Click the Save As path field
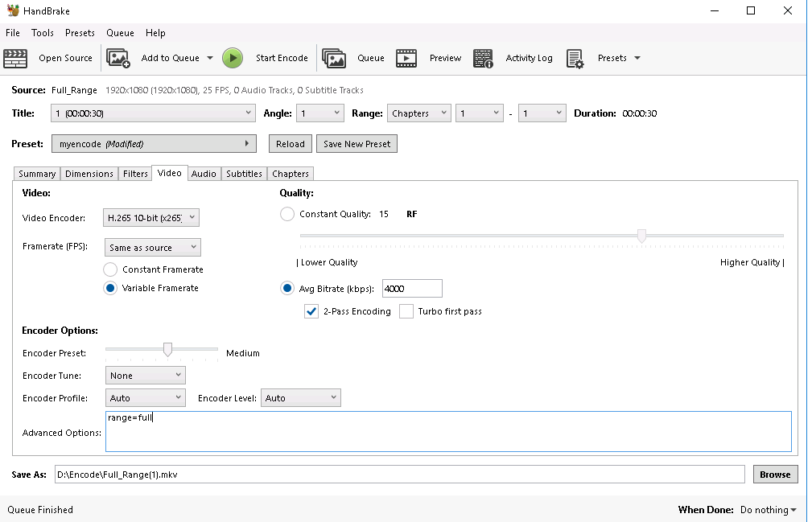Image resolution: width=812 pixels, height=522 pixels. point(400,475)
